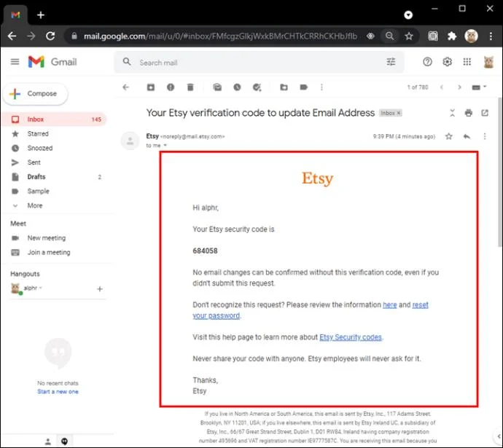Expand the More labels list
503x448 pixels.
34,205
